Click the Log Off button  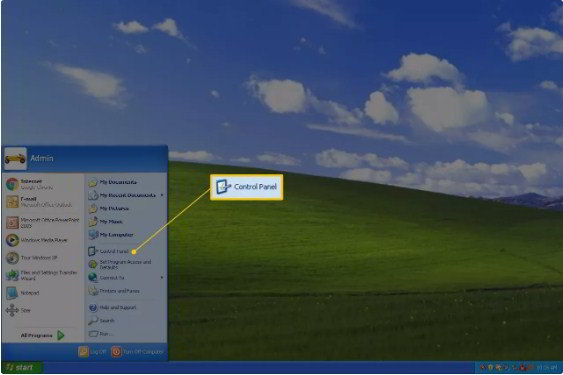coord(93,352)
